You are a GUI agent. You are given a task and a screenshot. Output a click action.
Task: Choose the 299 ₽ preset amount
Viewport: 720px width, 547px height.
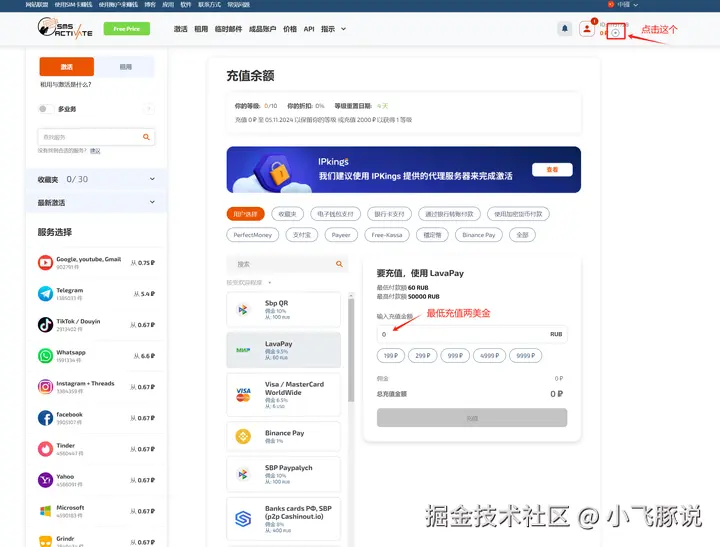(x=422, y=355)
